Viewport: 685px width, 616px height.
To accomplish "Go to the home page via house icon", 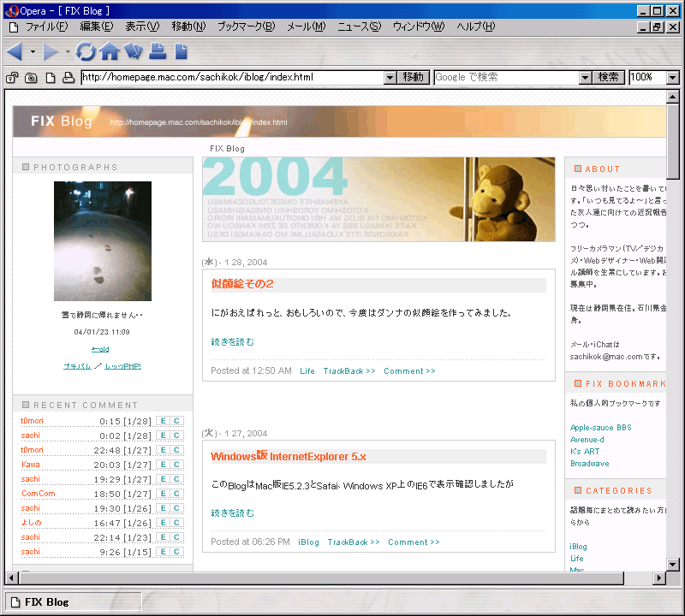I will [x=110, y=51].
